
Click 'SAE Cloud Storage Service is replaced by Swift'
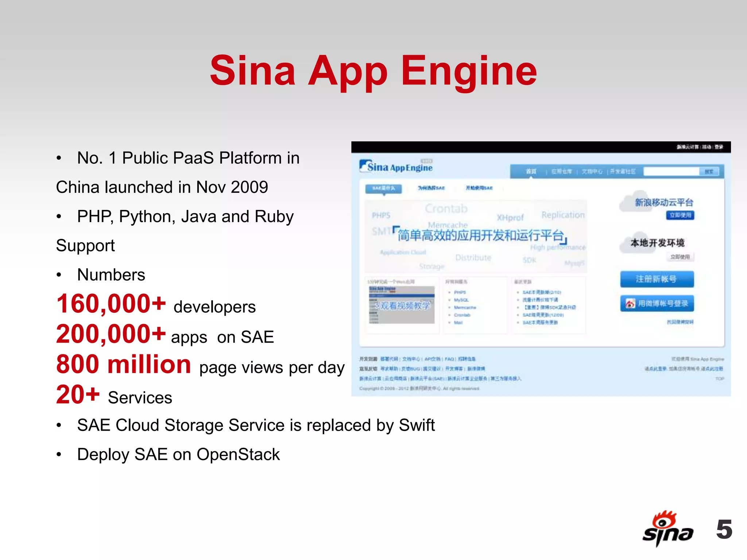point(256,425)
